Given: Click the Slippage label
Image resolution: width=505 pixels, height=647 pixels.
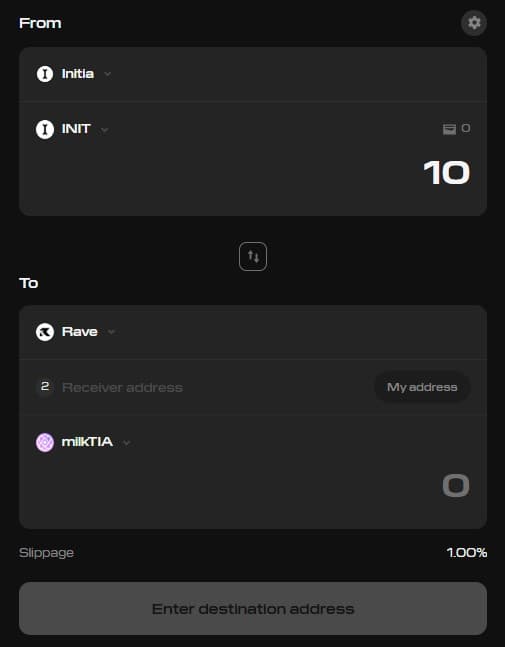Looking at the screenshot, I should click(46, 553).
